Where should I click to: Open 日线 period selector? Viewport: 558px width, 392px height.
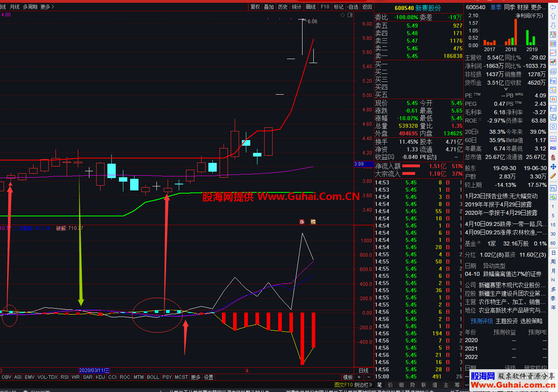[x=364, y=371]
